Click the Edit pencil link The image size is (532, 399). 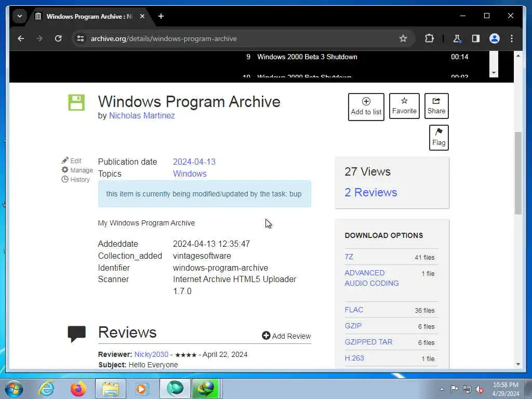(72, 161)
